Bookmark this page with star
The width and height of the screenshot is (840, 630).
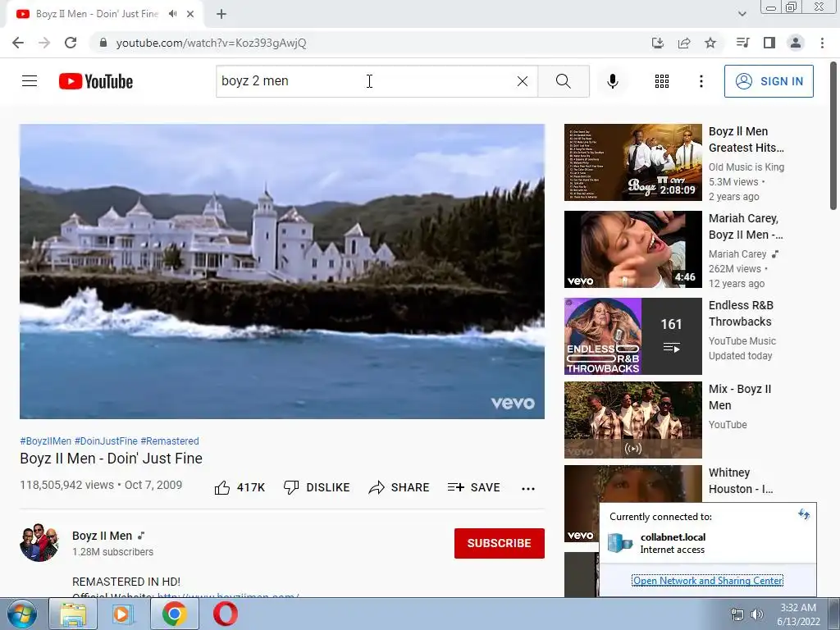pyautogui.click(x=710, y=43)
